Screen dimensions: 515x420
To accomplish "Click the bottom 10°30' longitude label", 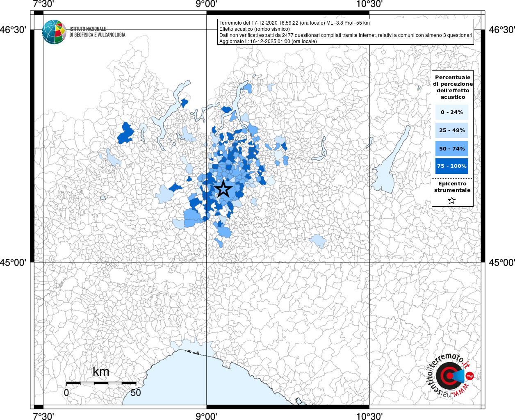I will 369,416.
